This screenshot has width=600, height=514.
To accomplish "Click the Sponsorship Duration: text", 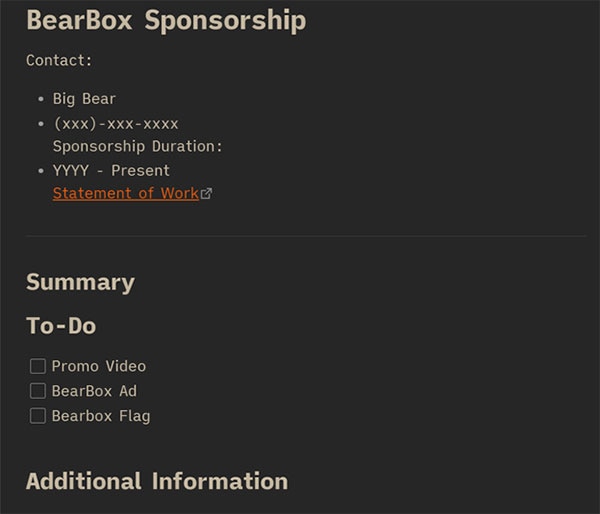I will (x=137, y=146).
